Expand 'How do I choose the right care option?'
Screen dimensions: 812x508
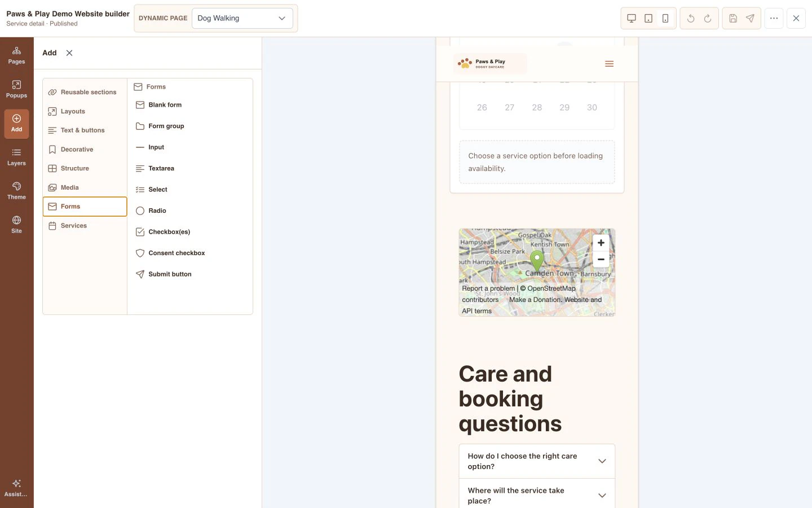coord(537,461)
